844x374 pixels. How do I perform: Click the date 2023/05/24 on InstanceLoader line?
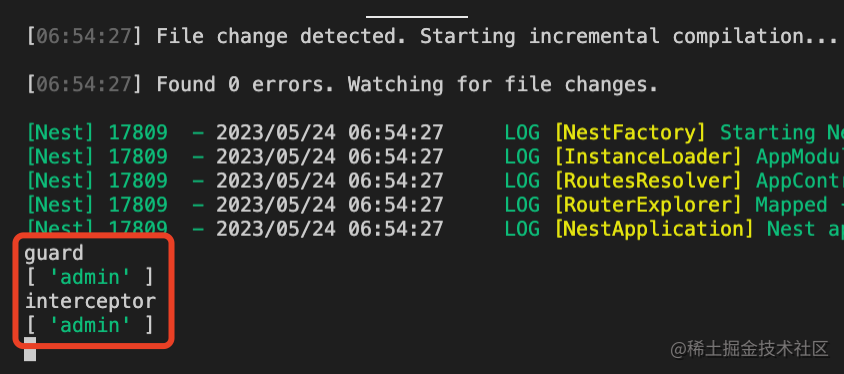coord(276,157)
